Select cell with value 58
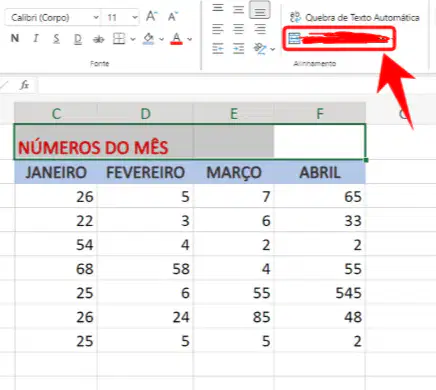 pyautogui.click(x=145, y=269)
